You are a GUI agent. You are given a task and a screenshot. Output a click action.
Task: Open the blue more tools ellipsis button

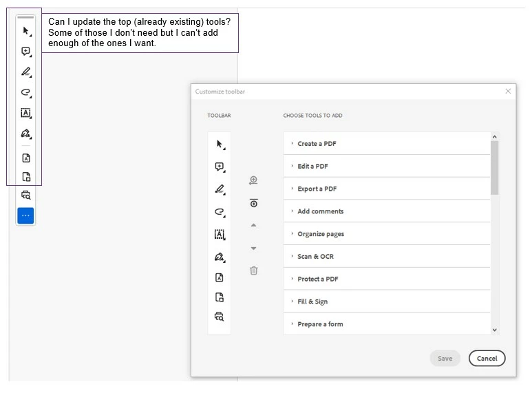[25, 215]
